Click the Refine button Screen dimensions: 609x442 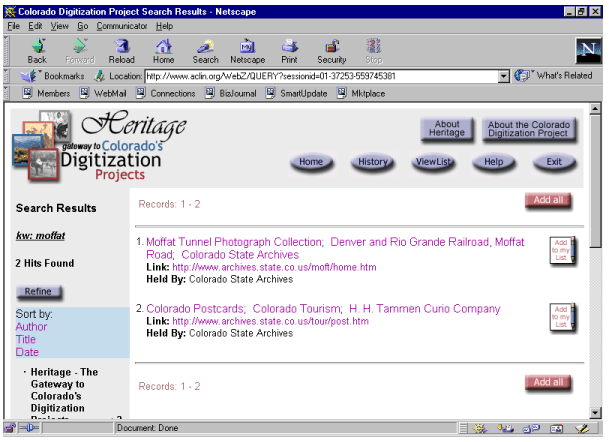click(x=38, y=292)
